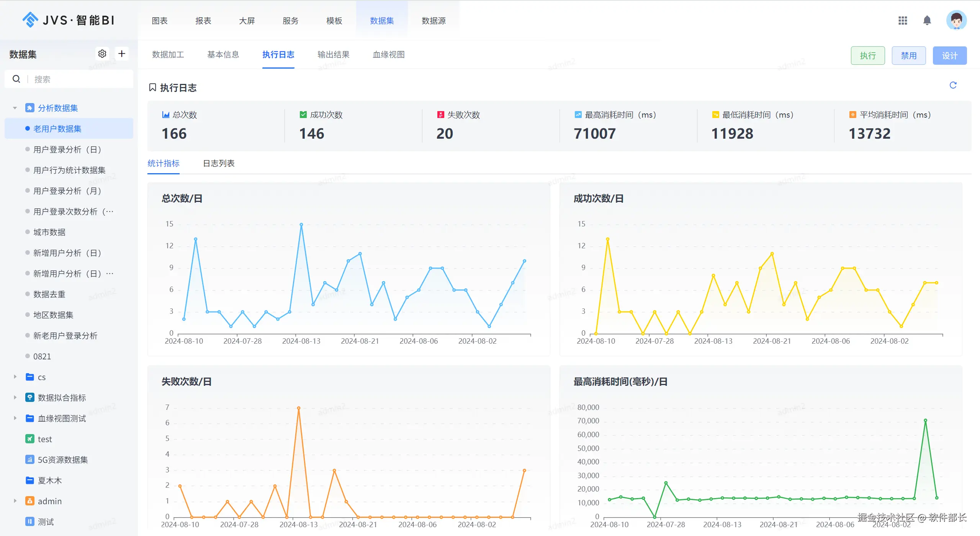The image size is (980, 536).
Task: Click the 禁用 button
Action: point(908,56)
